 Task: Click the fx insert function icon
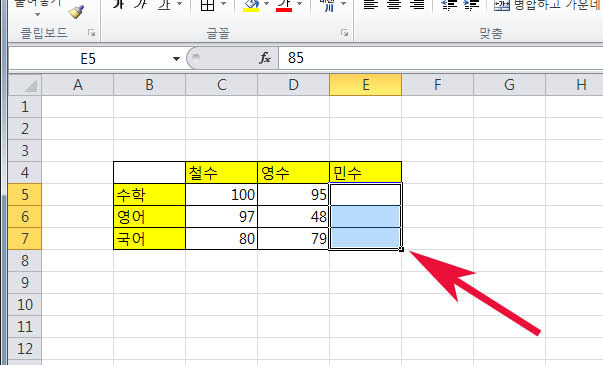coord(265,58)
